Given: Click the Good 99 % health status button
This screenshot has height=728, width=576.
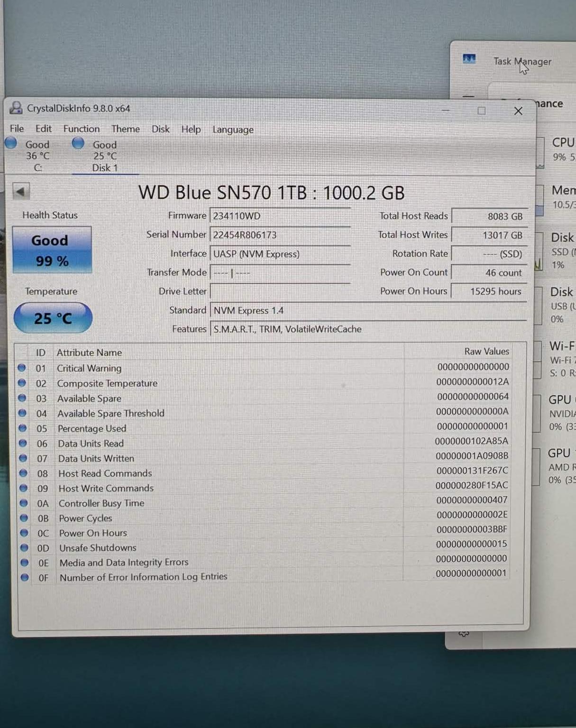Looking at the screenshot, I should pos(52,250).
